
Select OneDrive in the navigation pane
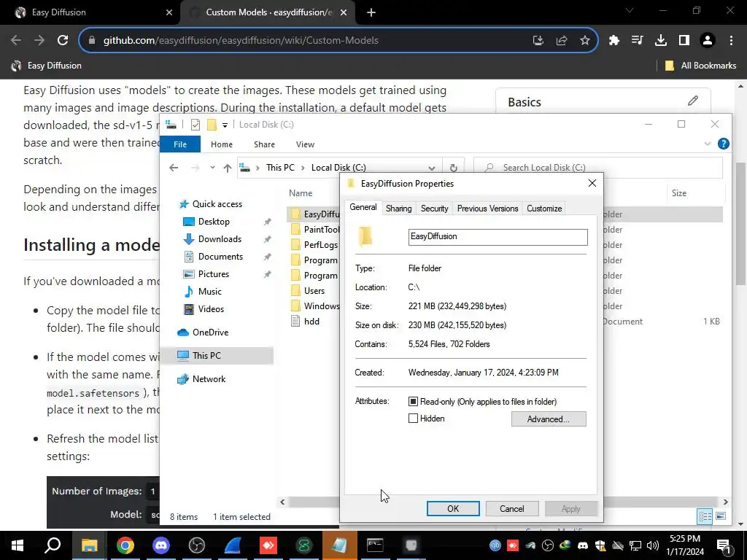click(210, 332)
